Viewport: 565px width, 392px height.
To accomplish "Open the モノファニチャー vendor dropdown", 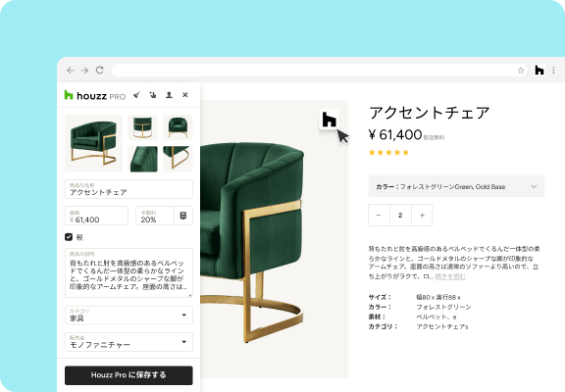I will 128,342.
